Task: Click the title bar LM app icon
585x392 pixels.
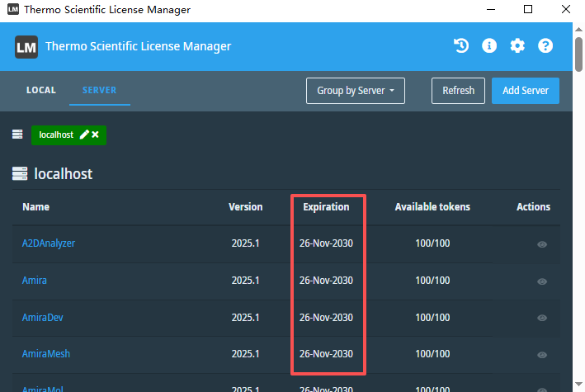Action: [13, 9]
